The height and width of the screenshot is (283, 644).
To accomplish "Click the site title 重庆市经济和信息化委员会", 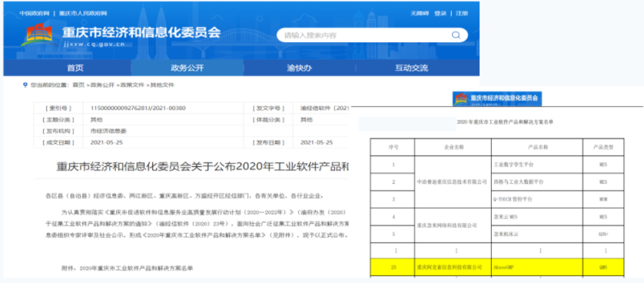I will point(141,32).
